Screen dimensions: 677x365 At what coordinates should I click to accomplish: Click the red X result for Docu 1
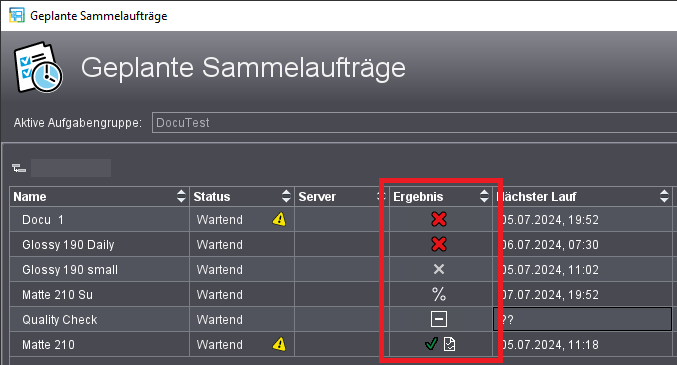pyautogui.click(x=439, y=219)
